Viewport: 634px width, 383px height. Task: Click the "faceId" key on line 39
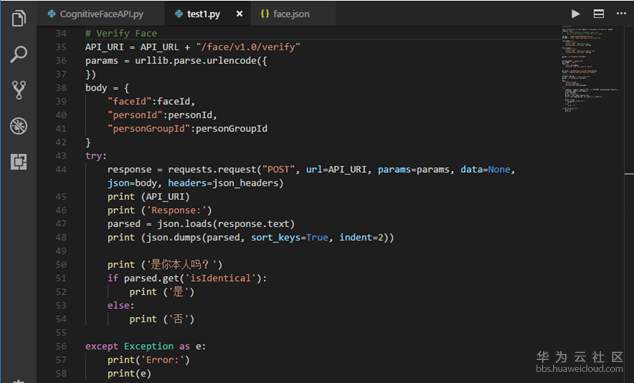(129, 101)
